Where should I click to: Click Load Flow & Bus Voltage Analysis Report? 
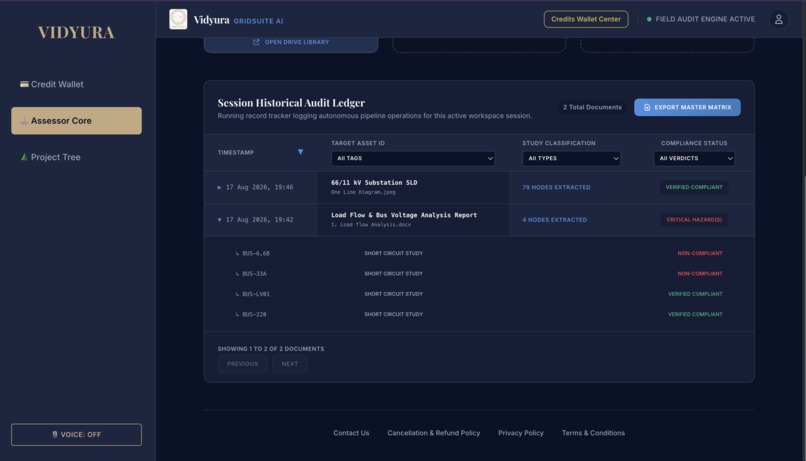(404, 215)
